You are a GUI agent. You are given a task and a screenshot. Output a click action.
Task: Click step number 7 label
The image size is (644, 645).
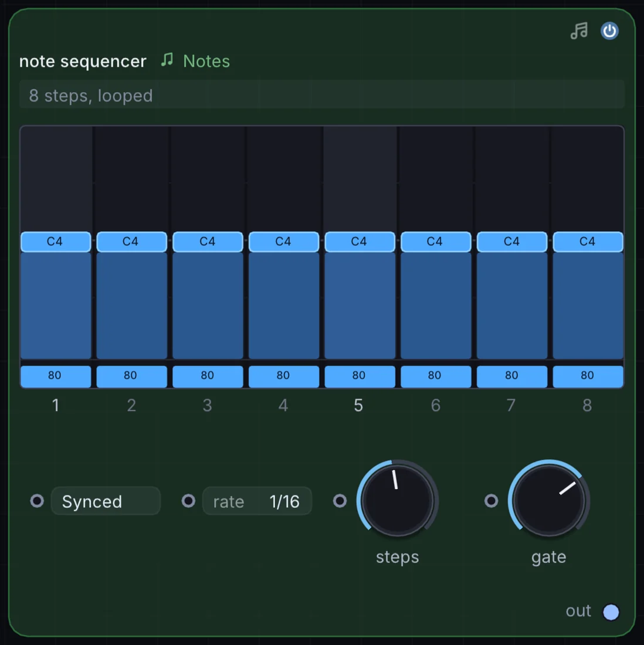511,405
